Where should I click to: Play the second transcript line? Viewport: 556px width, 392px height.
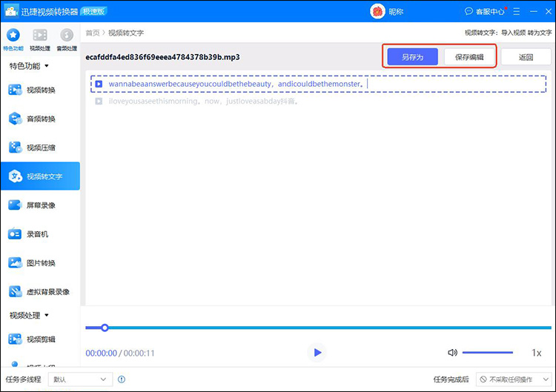tap(99, 102)
